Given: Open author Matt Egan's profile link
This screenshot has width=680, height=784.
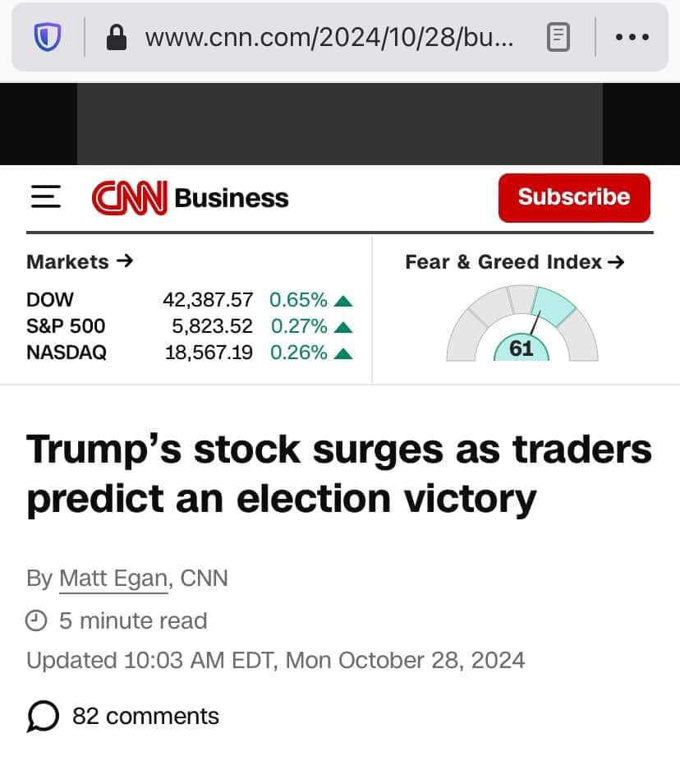Looking at the screenshot, I should point(113,579).
